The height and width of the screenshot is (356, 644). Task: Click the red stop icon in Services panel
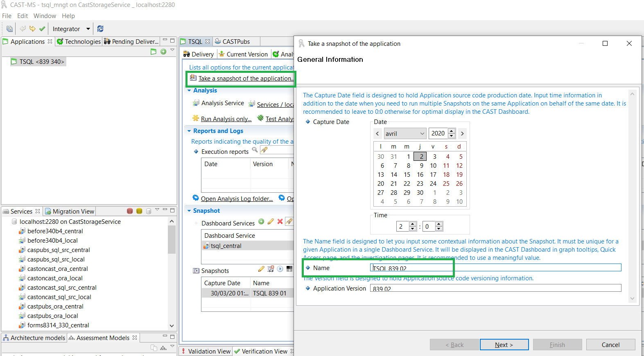pos(130,211)
